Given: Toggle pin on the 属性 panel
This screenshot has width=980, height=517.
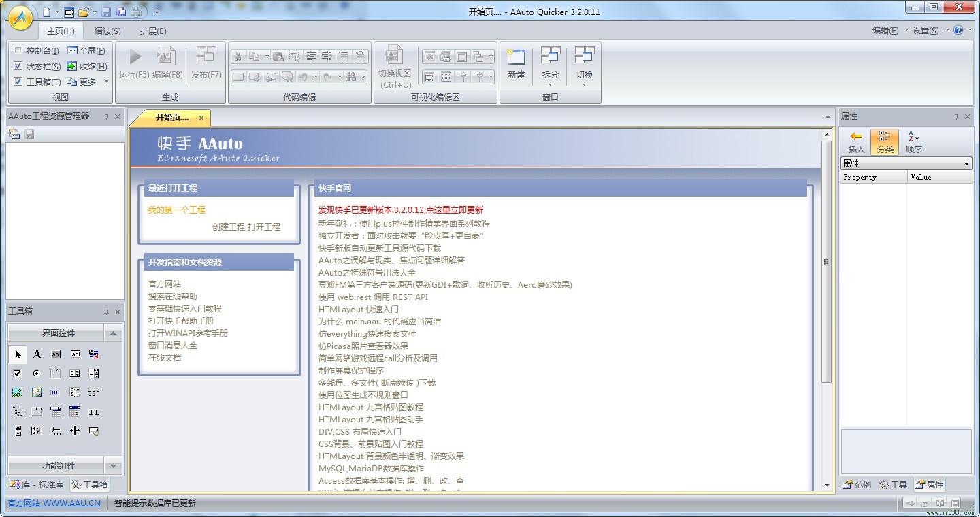Looking at the screenshot, I should [x=956, y=117].
